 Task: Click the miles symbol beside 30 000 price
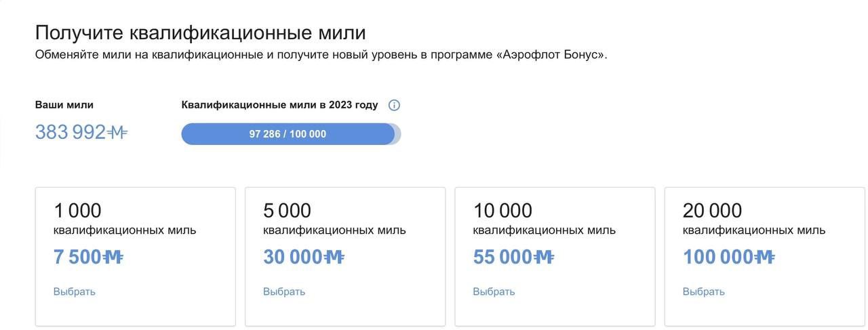(334, 257)
